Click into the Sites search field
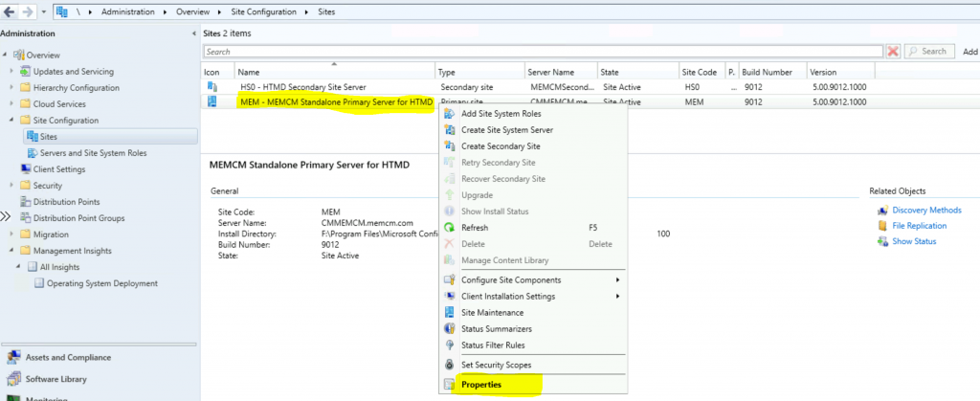Screen dimensions: 980x401 pos(544,52)
